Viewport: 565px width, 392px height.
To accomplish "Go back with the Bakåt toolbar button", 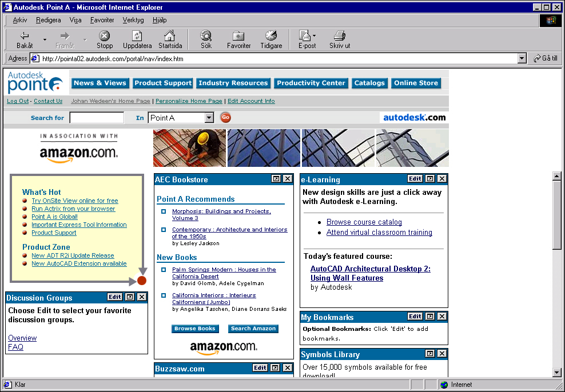I will click(25, 39).
